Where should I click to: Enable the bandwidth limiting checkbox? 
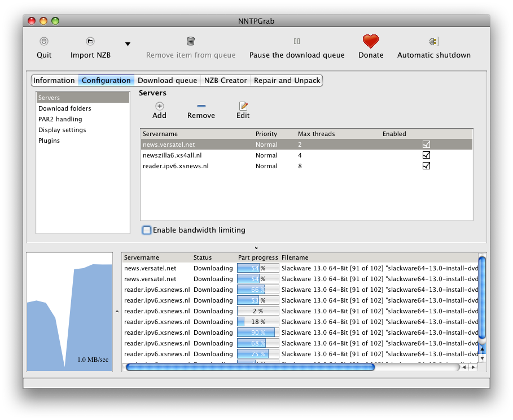click(147, 230)
